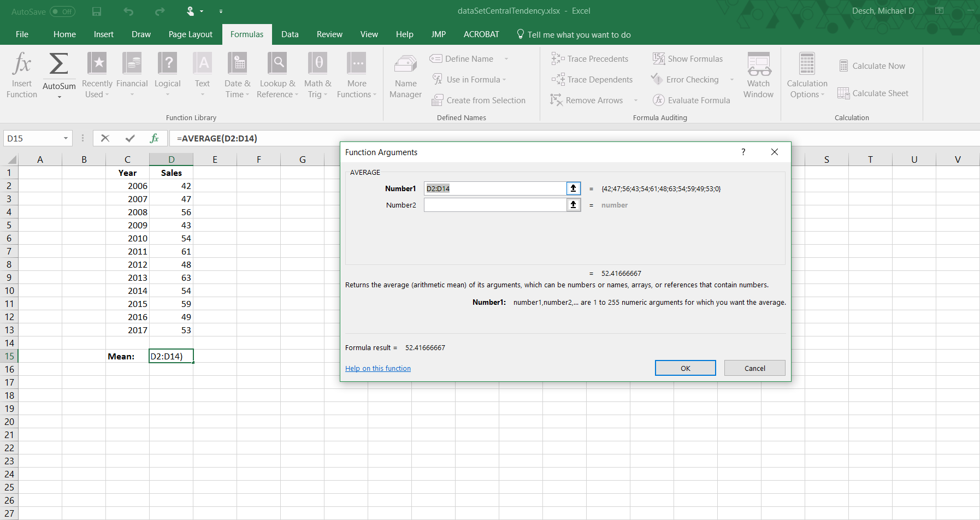The image size is (980, 520).
Task: Click the Show Formulas icon
Action: (x=659, y=59)
